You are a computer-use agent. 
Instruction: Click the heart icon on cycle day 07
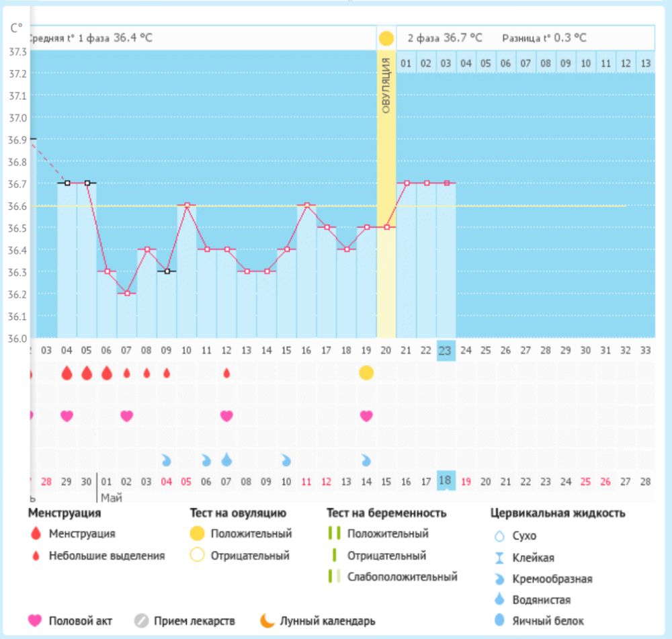click(127, 416)
